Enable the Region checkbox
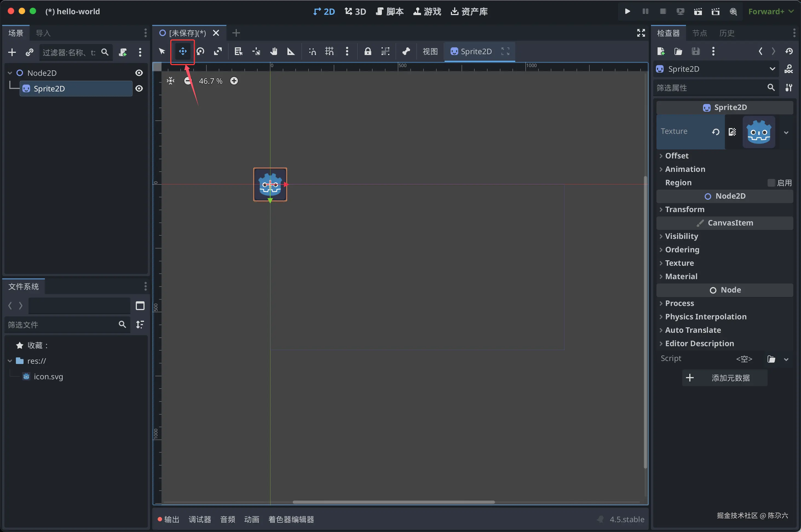The width and height of the screenshot is (801, 532). (x=771, y=183)
